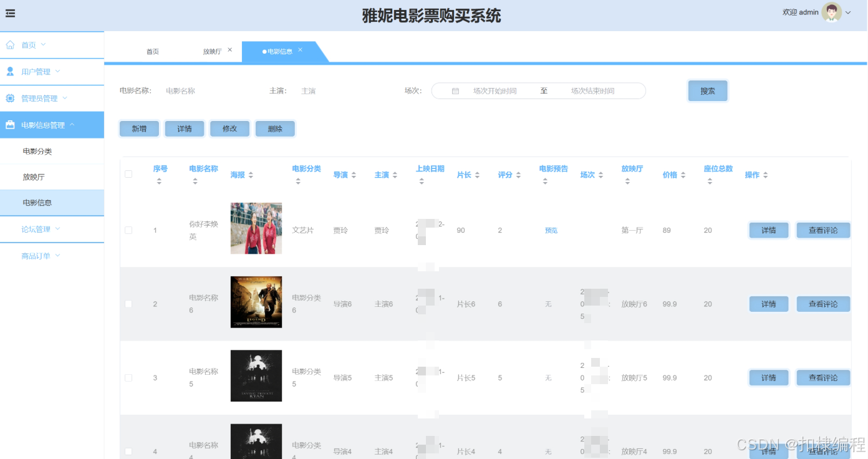Expand the 商品订单 sidebar menu
Screen dimensions: 868x459
point(52,256)
